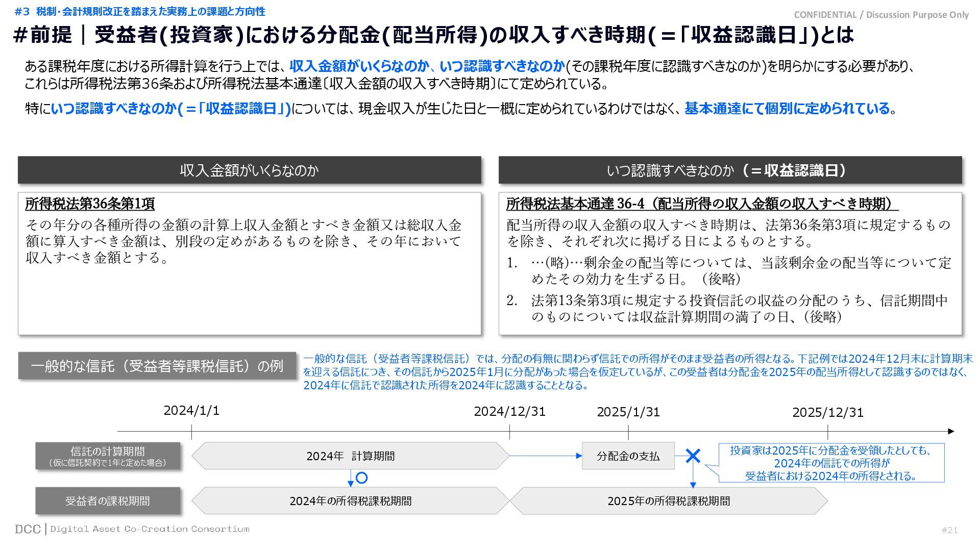Click the blue text 収入金額がいくらなのか、いつ認識すべきなのか
This screenshot has height=551, width=980.
(427, 66)
